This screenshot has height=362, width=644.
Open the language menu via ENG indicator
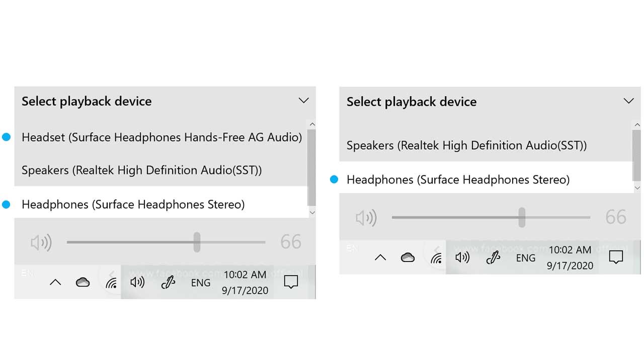click(200, 283)
